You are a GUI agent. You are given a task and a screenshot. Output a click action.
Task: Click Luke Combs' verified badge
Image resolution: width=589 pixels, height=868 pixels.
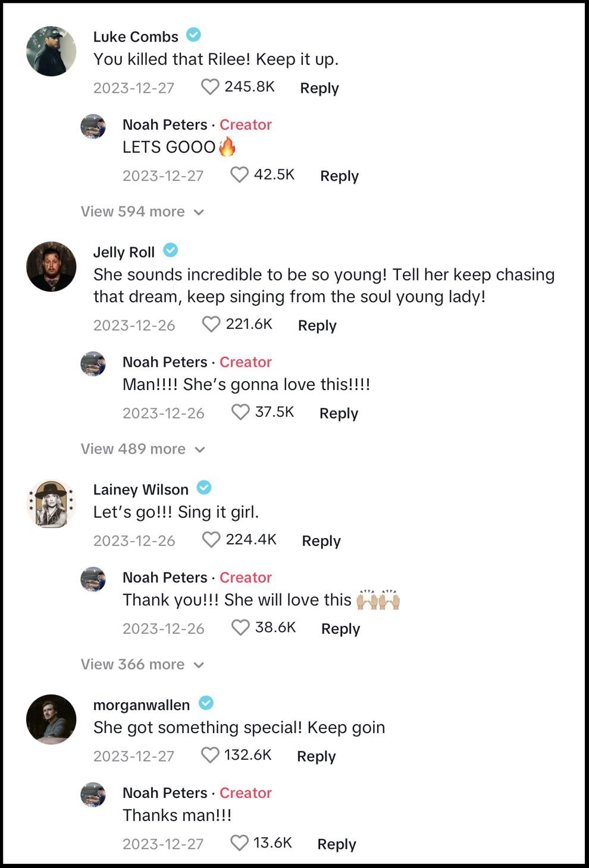[x=193, y=35]
